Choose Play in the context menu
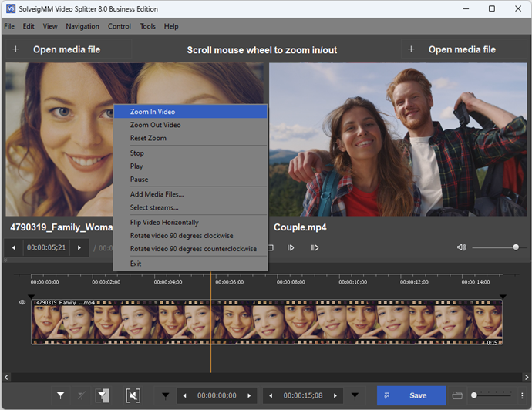 190,166
